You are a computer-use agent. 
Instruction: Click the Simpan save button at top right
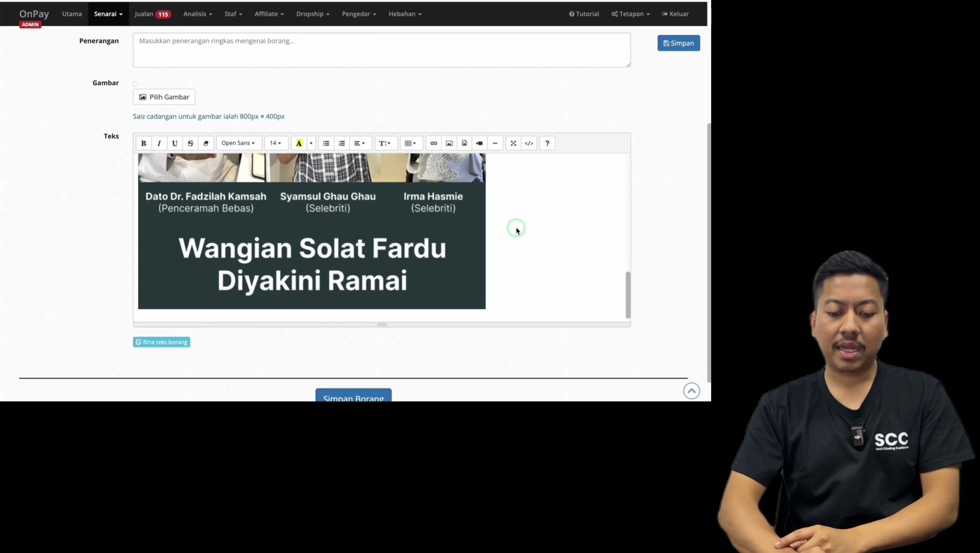click(678, 43)
